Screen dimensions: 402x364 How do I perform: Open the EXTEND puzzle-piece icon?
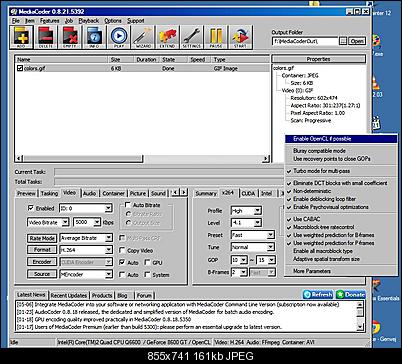(x=167, y=37)
